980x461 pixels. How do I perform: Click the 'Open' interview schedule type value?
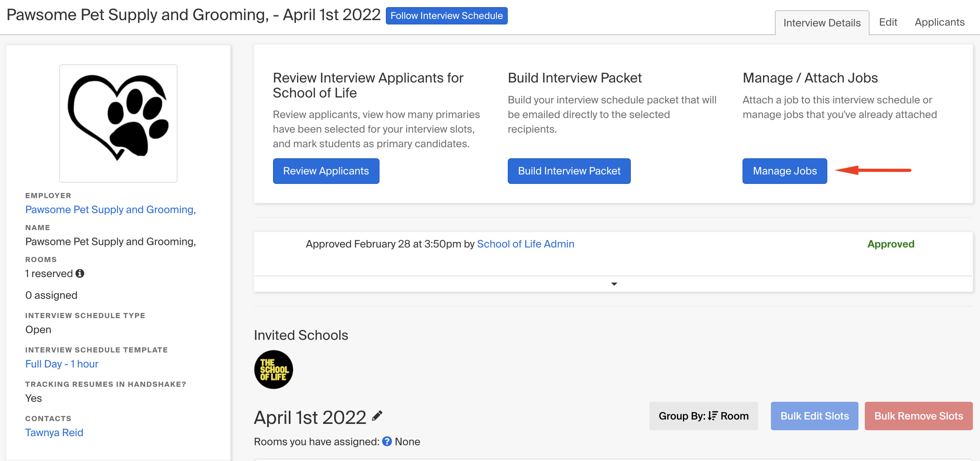[x=38, y=330]
